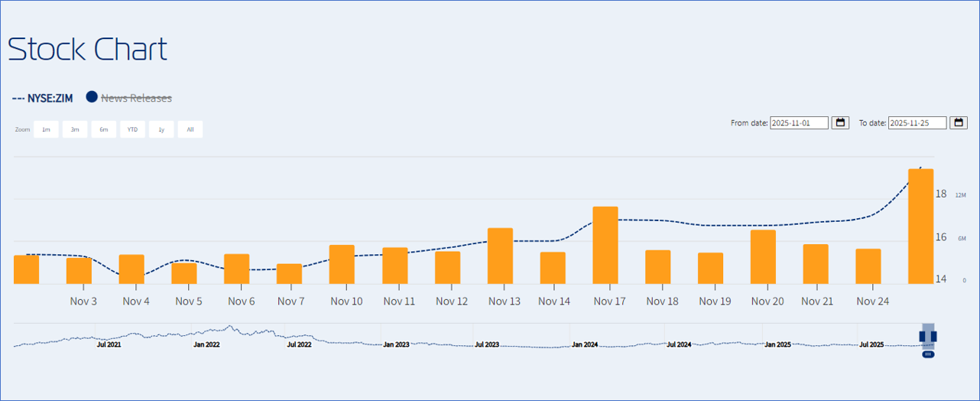
Task: Open the From date calendar picker
Action: [x=841, y=122]
